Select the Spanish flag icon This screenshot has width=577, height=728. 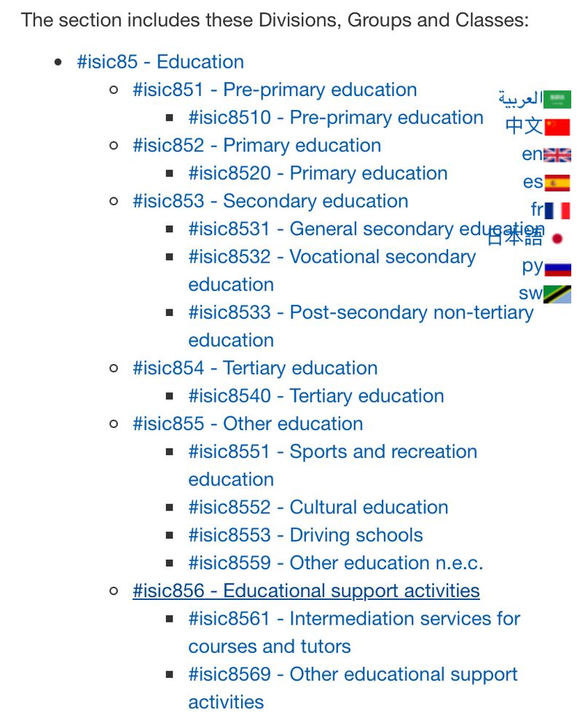(557, 183)
